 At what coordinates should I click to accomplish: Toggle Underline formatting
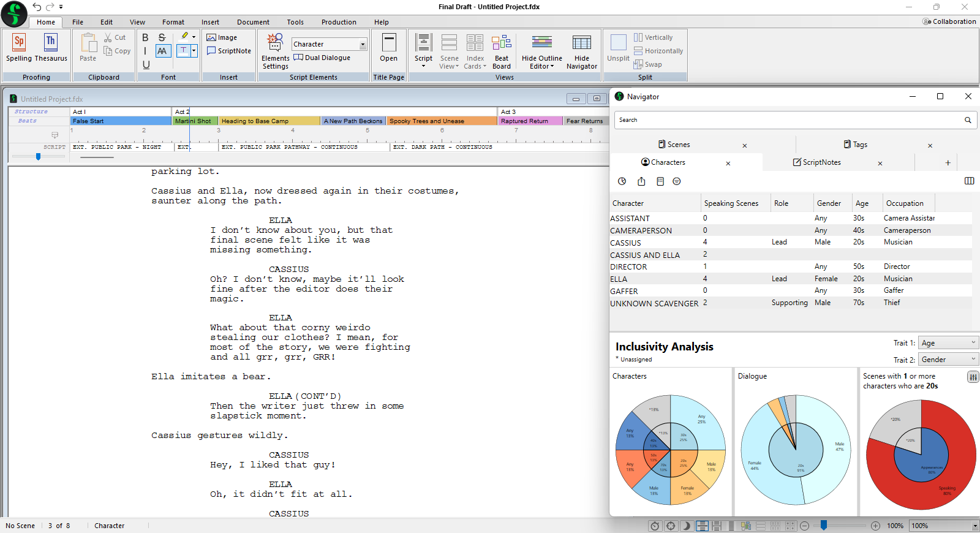pyautogui.click(x=146, y=64)
